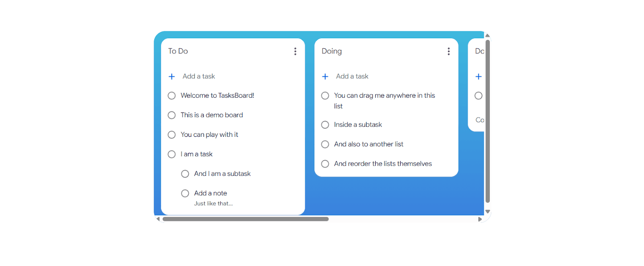Click the horizontal scrollbar thumb

click(x=246, y=219)
